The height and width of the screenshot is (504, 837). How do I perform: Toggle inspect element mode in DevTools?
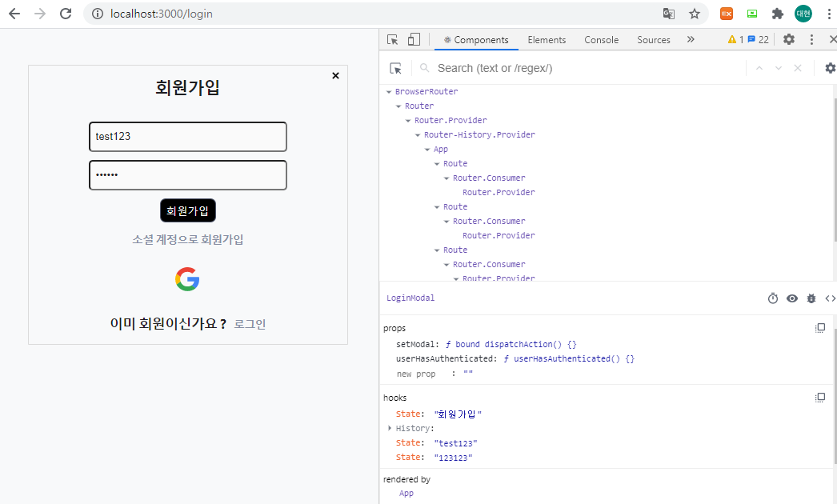tap(390, 38)
